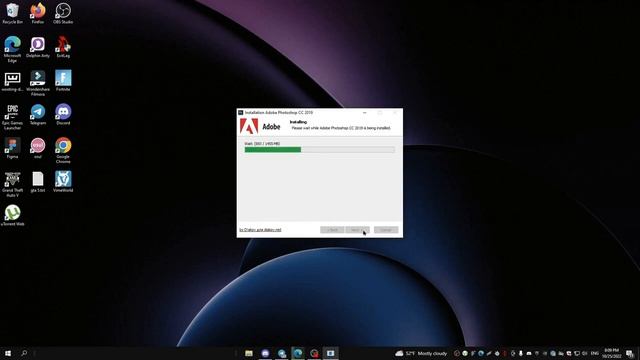Screen dimensions: 640x360
Task: Click the installer window taskbar icon
Action: coord(331,353)
